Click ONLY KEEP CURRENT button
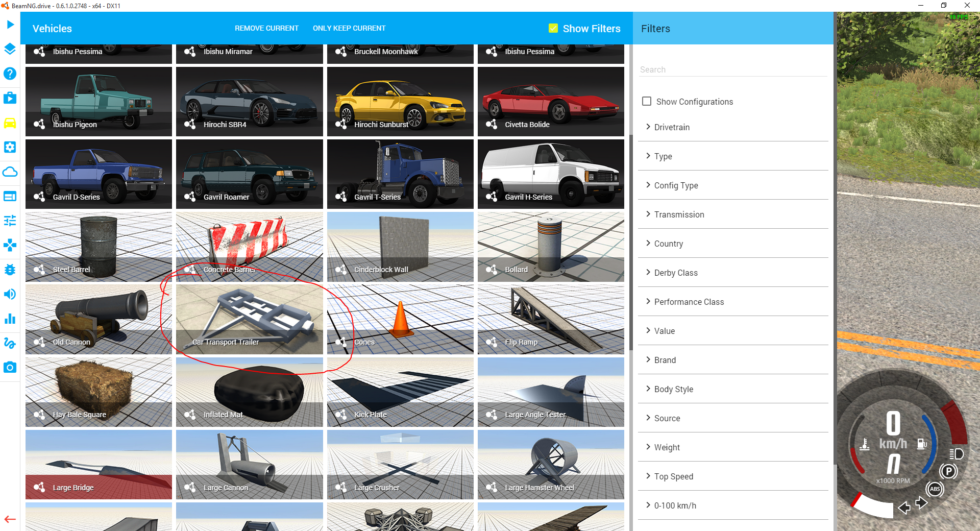The width and height of the screenshot is (980, 531). point(349,28)
